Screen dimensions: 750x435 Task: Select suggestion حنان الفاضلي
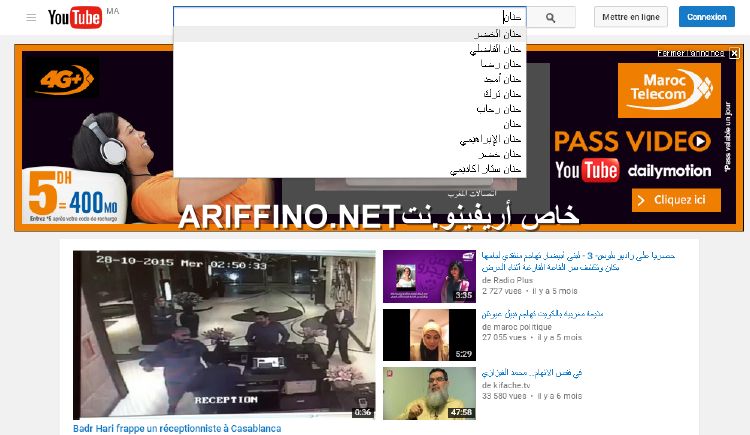pyautogui.click(x=350, y=49)
